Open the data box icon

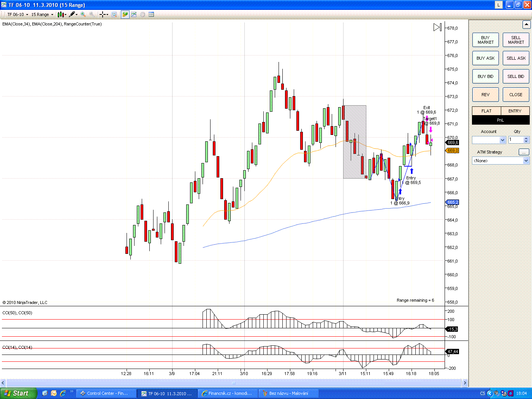click(114, 14)
